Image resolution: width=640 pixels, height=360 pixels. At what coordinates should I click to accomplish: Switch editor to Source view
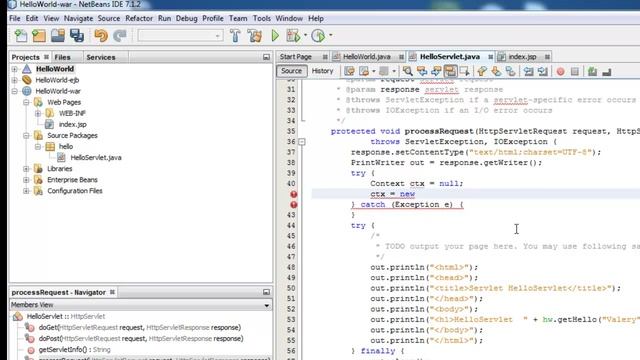tap(291, 71)
